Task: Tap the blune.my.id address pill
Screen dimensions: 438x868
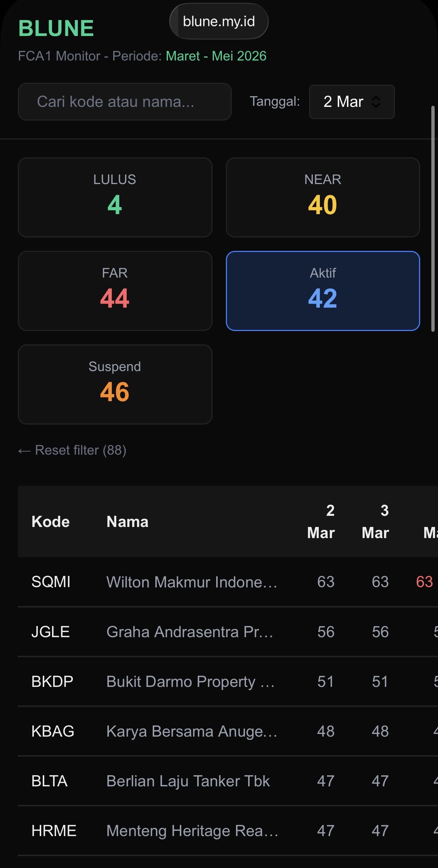Action: (219, 22)
